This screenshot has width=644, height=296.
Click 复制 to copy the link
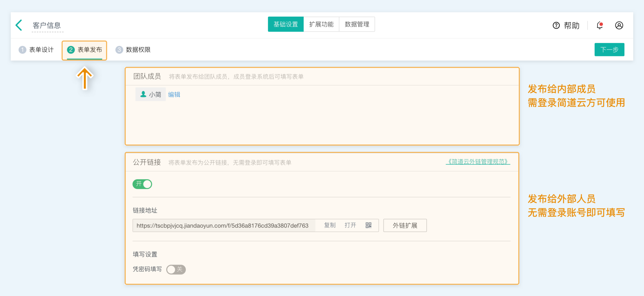330,225
